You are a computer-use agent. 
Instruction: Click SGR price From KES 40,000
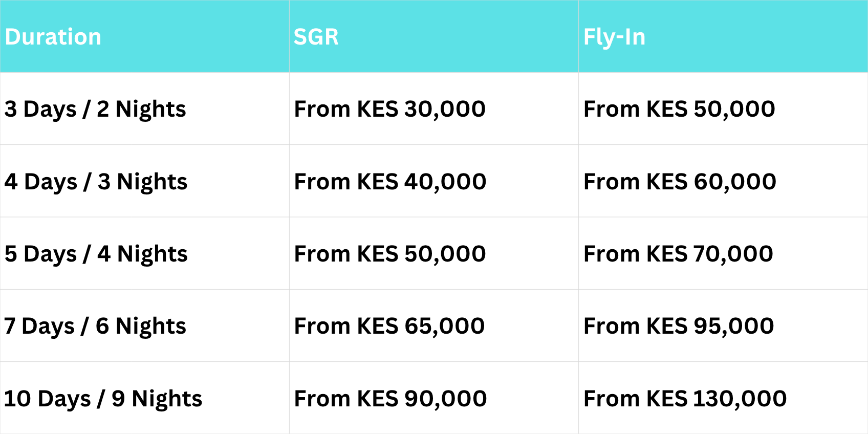pyautogui.click(x=390, y=182)
